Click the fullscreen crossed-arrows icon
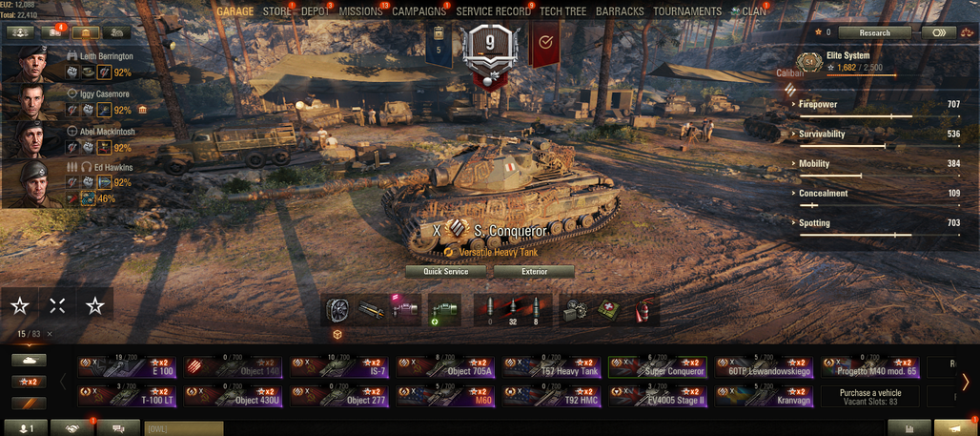Viewport: 980px width, 436px height. click(x=57, y=306)
